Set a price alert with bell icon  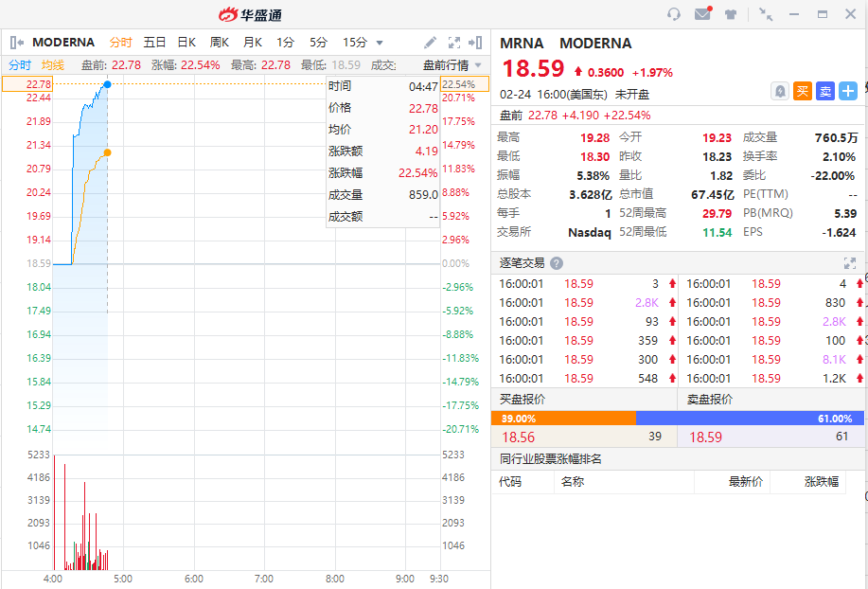point(780,91)
